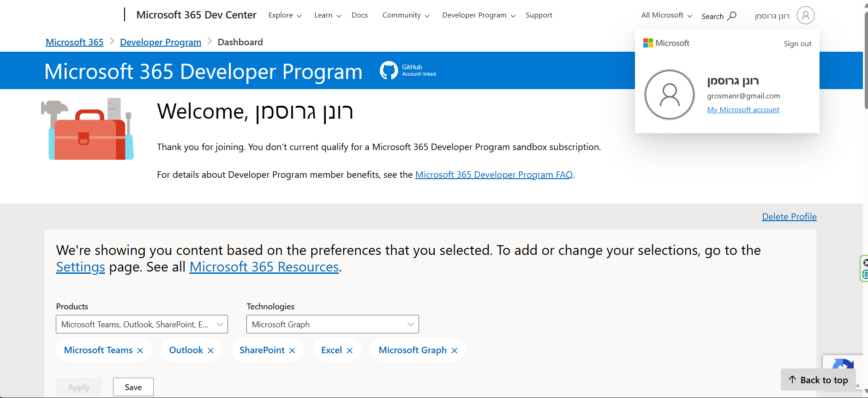Expand the All Microsoft menu
Screen dimensions: 868x398
666,15
